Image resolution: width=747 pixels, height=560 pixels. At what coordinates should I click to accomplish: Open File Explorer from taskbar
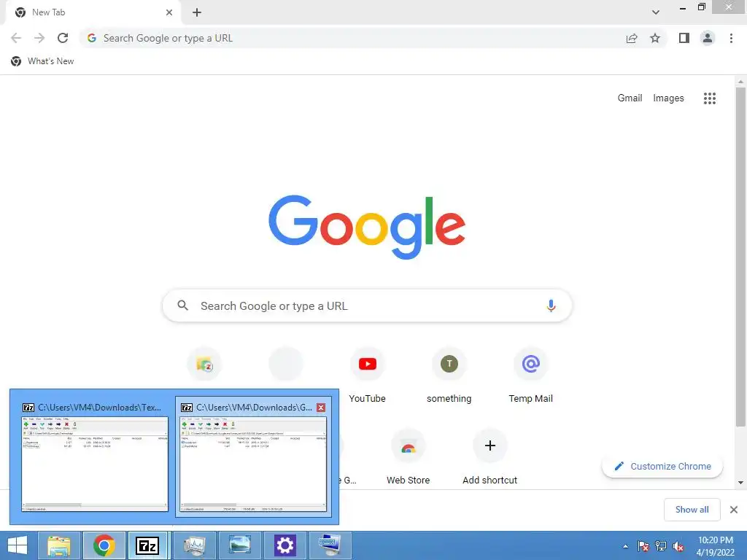[x=58, y=545]
